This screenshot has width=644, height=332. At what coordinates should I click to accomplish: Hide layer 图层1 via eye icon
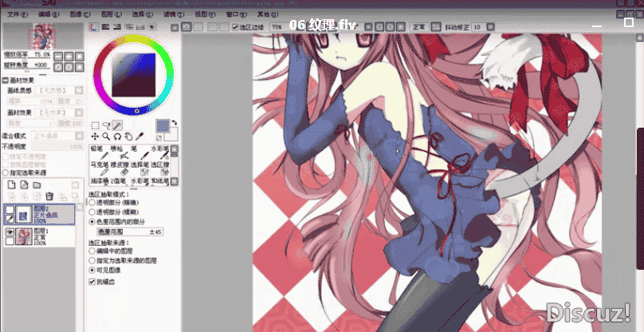pyautogui.click(x=10, y=232)
